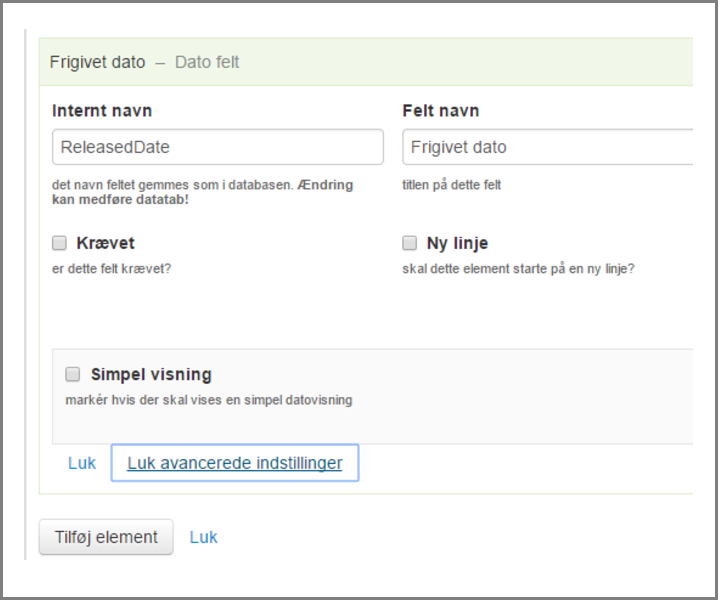The height and width of the screenshot is (600, 718).
Task: Toggle the Simpel visning checkbox
Action: click(x=72, y=375)
